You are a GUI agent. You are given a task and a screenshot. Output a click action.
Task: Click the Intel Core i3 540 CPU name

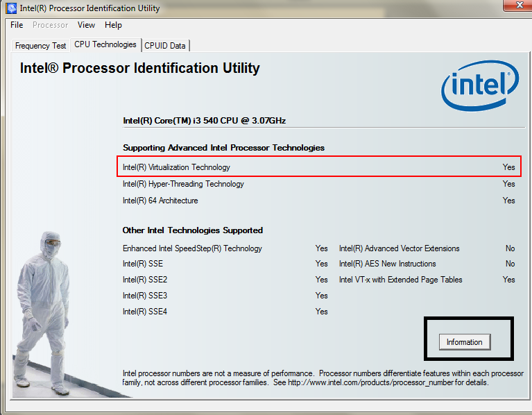click(x=204, y=121)
